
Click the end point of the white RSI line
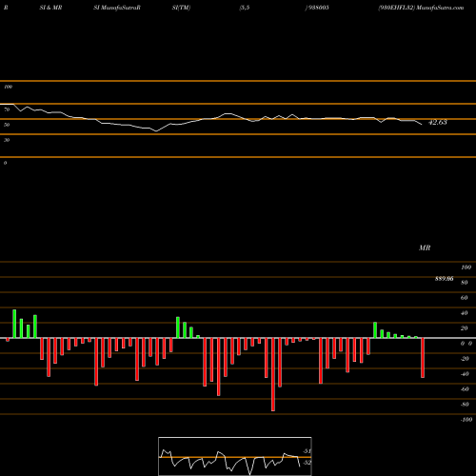[x=422, y=124]
